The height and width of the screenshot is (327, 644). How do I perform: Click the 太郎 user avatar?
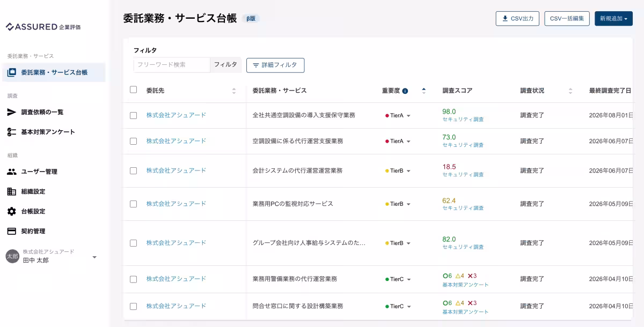[x=12, y=256]
